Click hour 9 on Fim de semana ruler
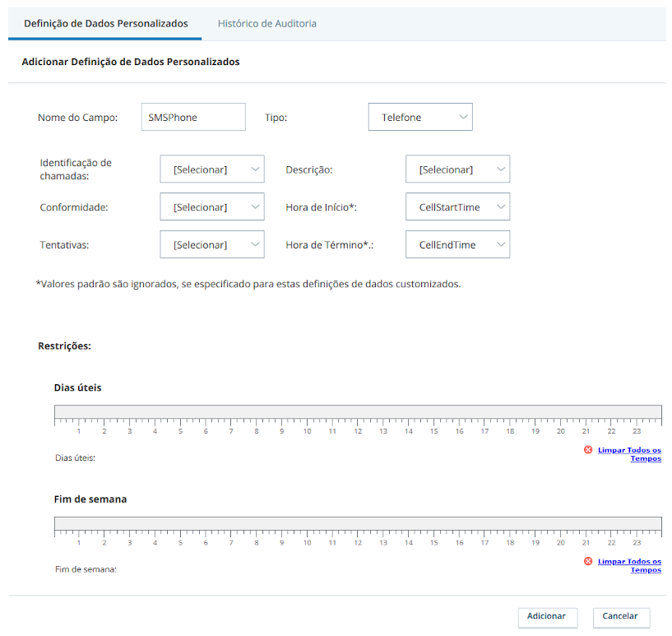 point(281,542)
